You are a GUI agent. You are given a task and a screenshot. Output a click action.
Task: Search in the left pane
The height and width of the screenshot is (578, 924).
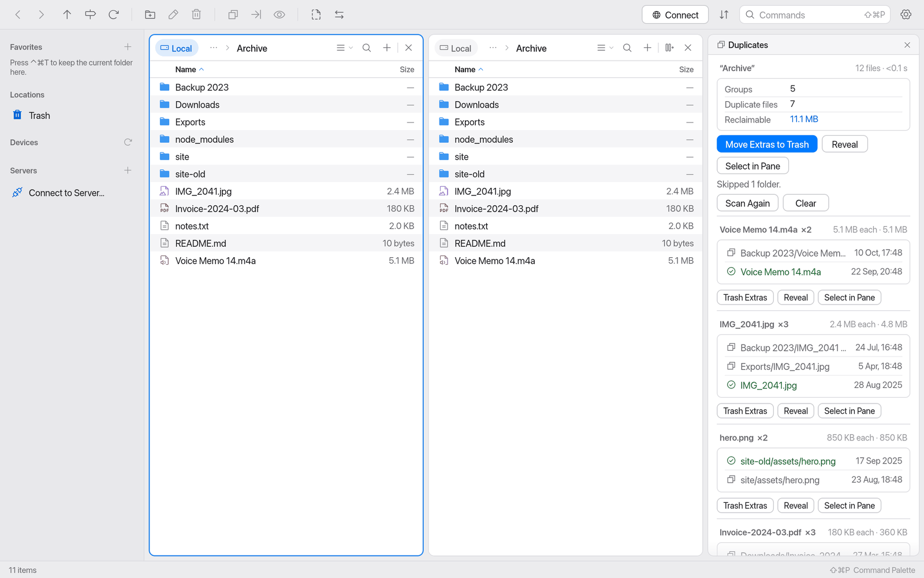pos(367,48)
